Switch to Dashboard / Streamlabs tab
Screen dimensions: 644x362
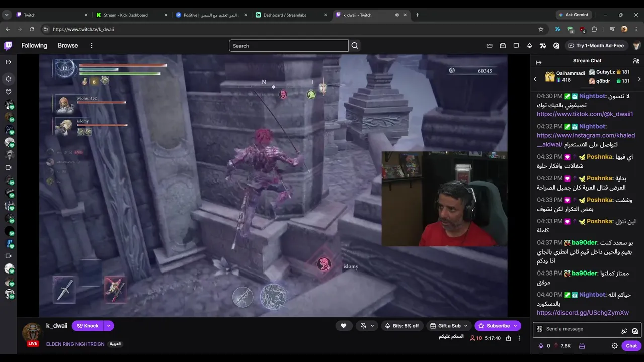tap(292, 15)
